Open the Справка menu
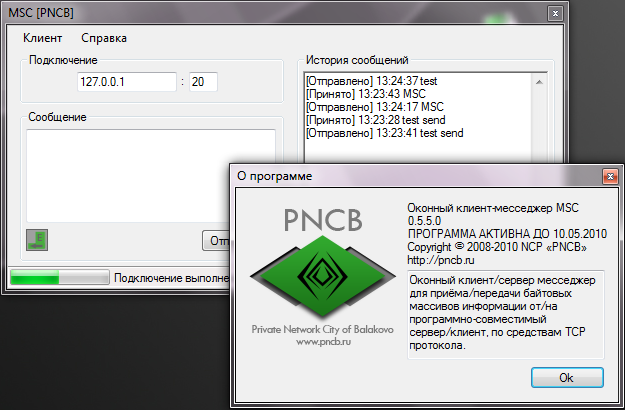625x410 pixels. point(104,38)
